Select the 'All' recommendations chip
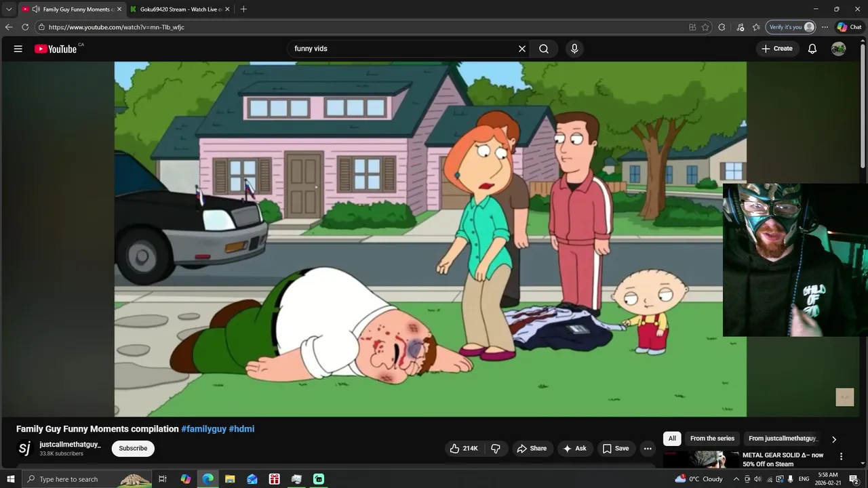The height and width of the screenshot is (488, 868). (x=672, y=439)
